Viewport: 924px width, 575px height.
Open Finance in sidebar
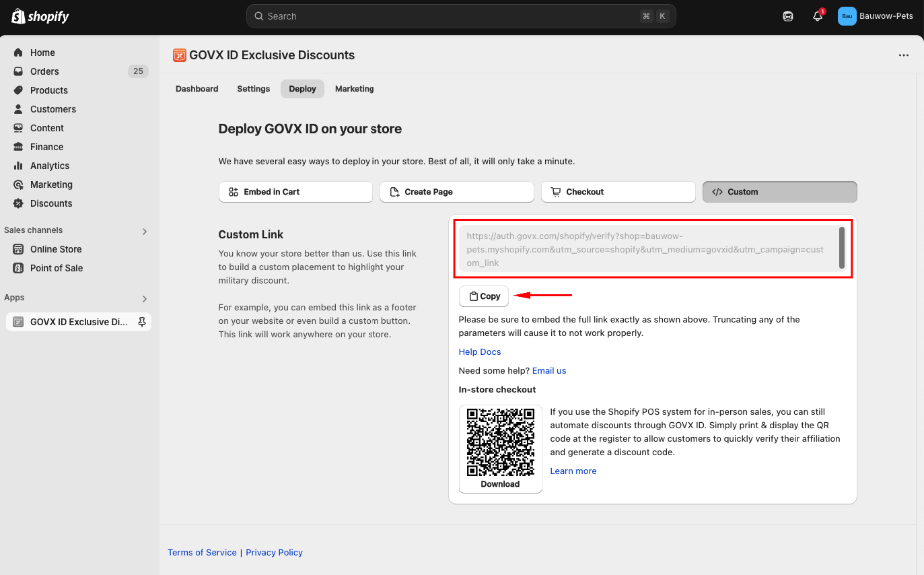coord(46,147)
